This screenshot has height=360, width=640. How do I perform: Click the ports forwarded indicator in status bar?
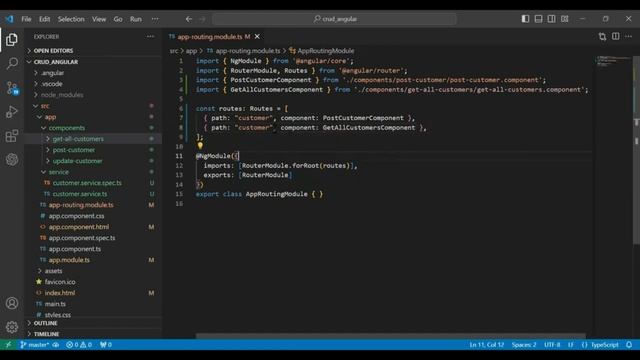106,345
